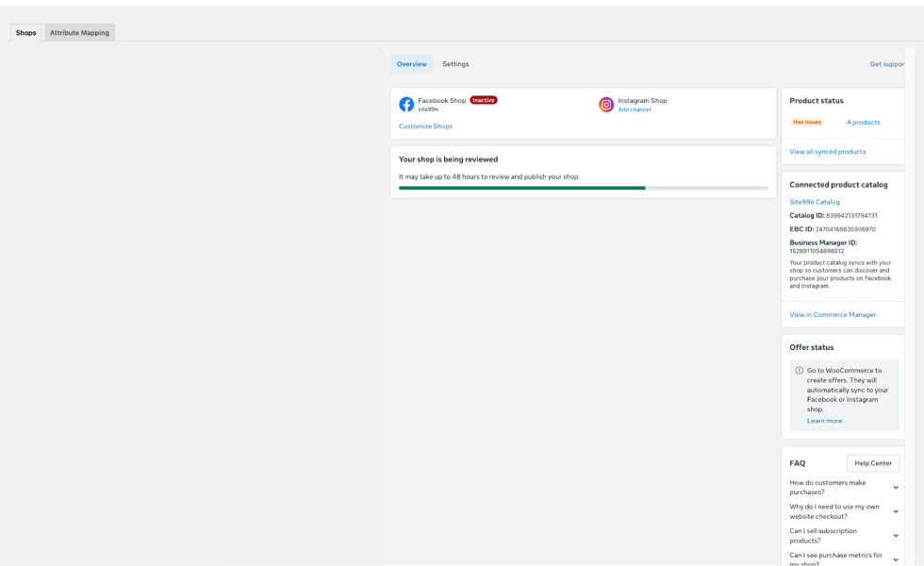Click the EBC ID value
This screenshot has height=566, width=924.
point(845,229)
